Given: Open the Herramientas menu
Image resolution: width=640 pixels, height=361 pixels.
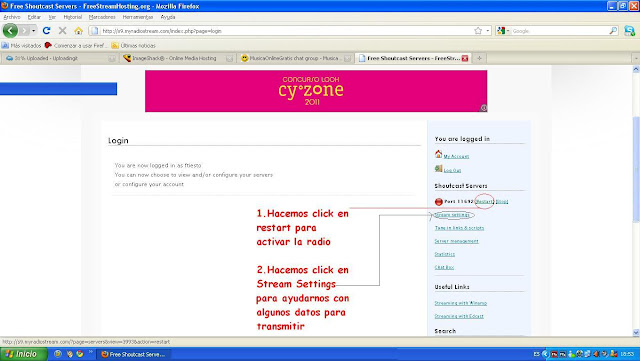Looking at the screenshot, I should [138, 17].
